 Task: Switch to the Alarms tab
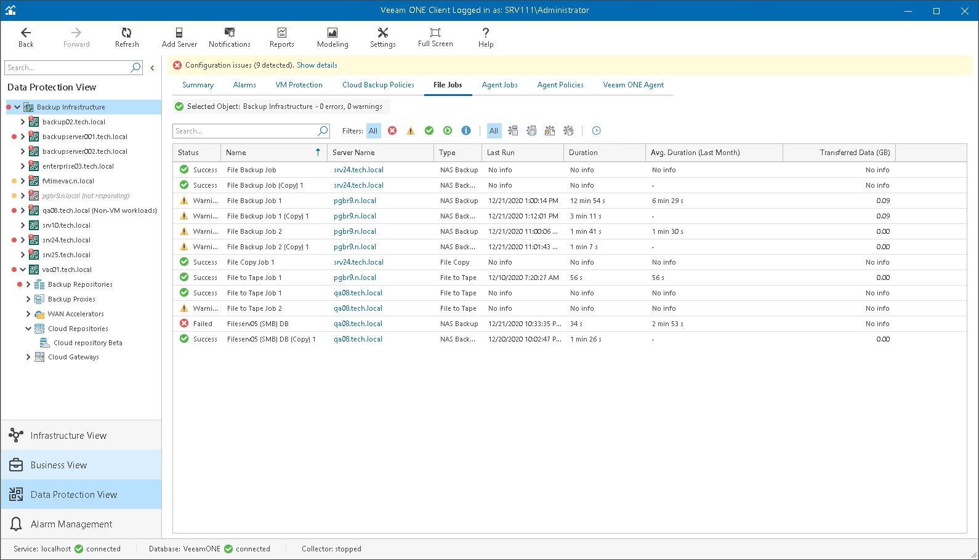(x=244, y=85)
